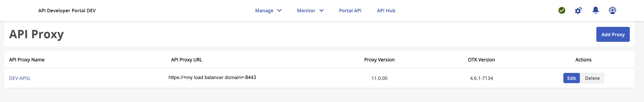The image size is (644, 102).
Task: Open the user profile icon
Action: (612, 11)
